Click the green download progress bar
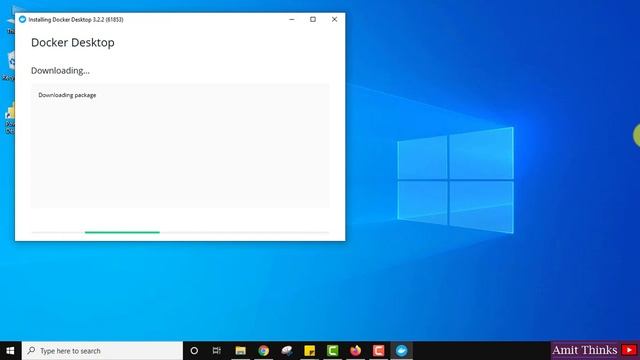The height and width of the screenshot is (360, 640). click(x=122, y=232)
